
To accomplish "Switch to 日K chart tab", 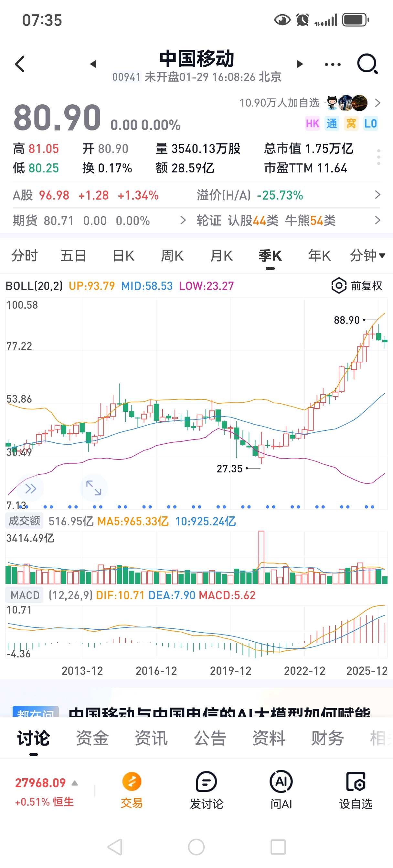I will [123, 256].
